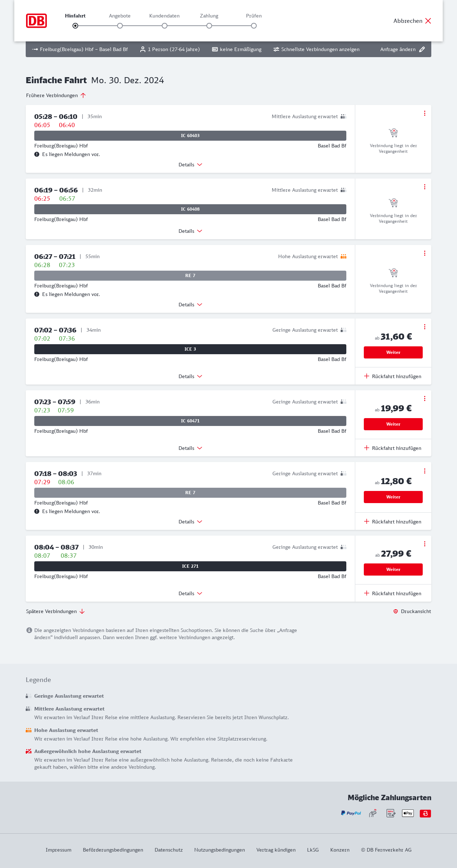
Task: Expand Details for ICE 3 connection
Action: pyautogui.click(x=190, y=376)
